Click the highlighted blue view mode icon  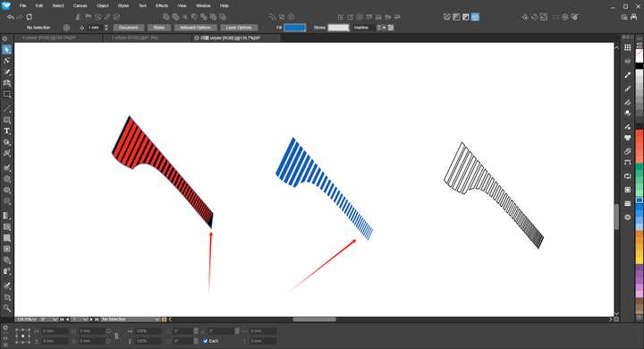click(475, 17)
